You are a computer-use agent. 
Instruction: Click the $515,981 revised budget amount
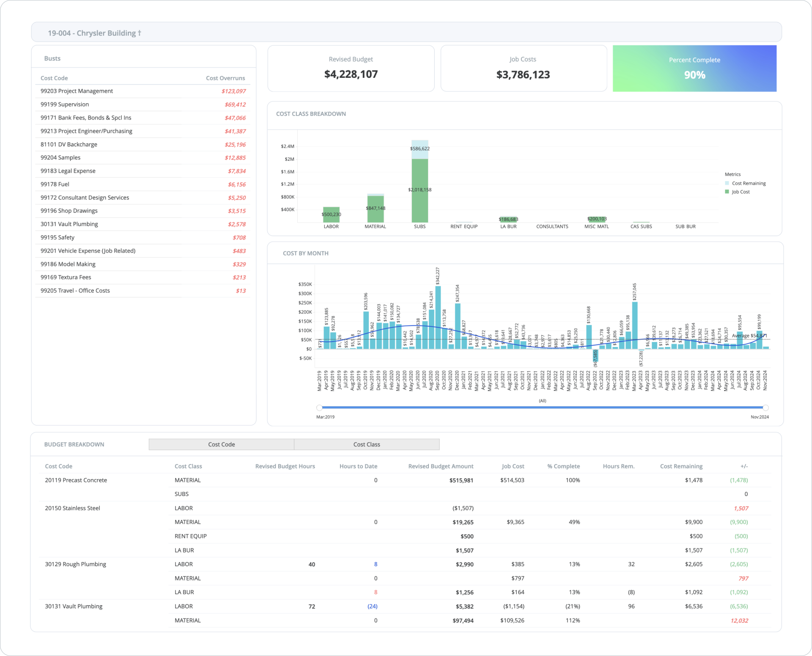click(x=461, y=480)
